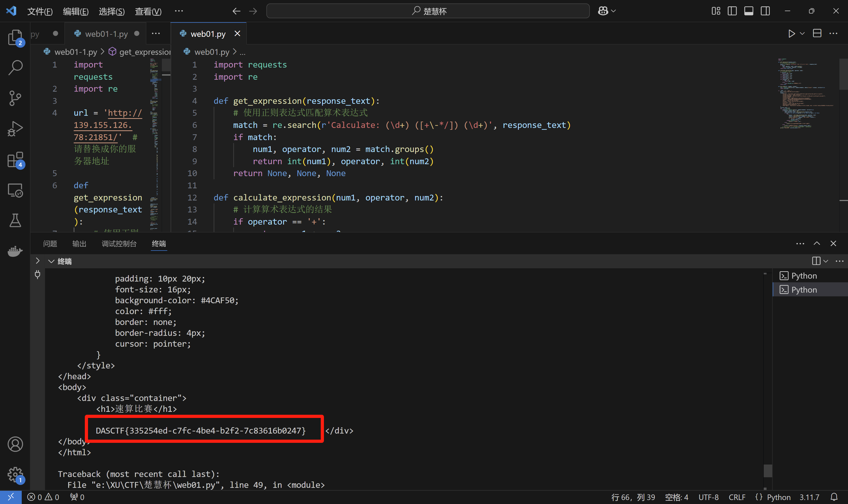Open the 文件(F) menu

click(40, 11)
